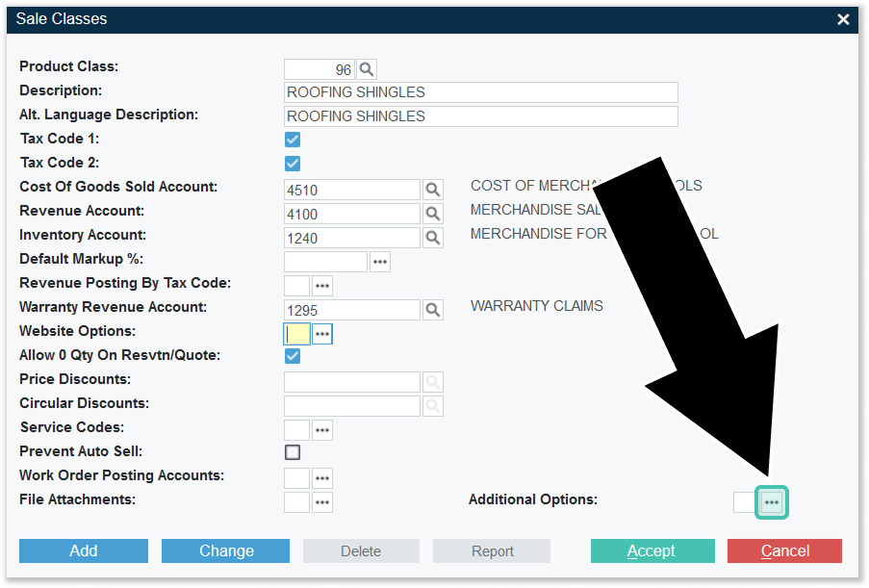Screen dimensions: 869x588
Task: Expand Default Markup % ellipsis options
Action: [x=380, y=262]
